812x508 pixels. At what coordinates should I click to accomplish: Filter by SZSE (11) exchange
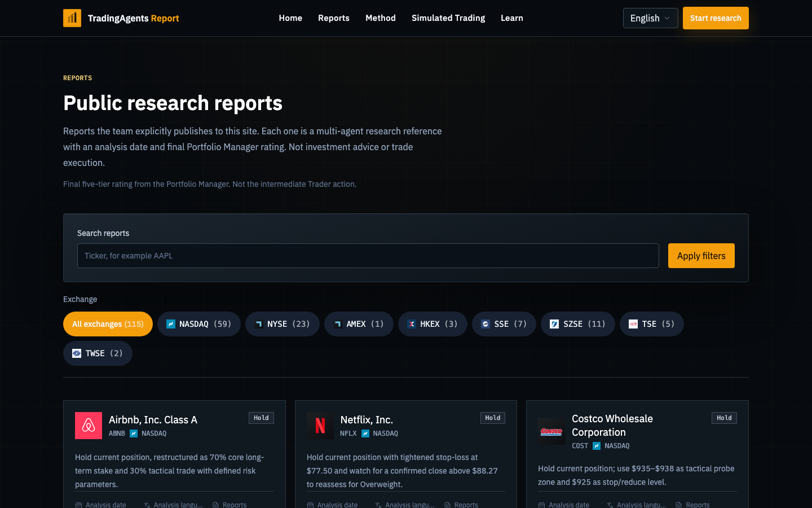578,324
